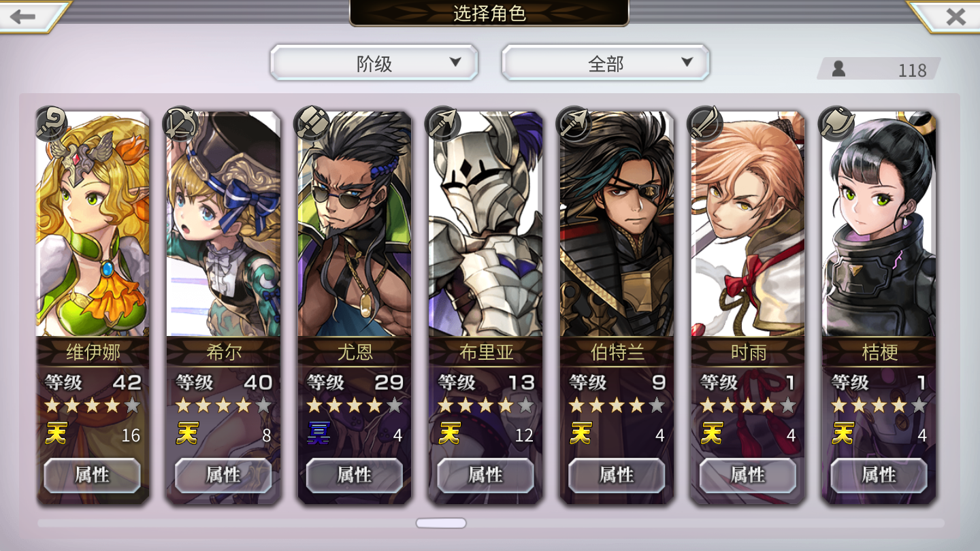Choose the 布里亚 armored knight portrait

(x=486, y=224)
